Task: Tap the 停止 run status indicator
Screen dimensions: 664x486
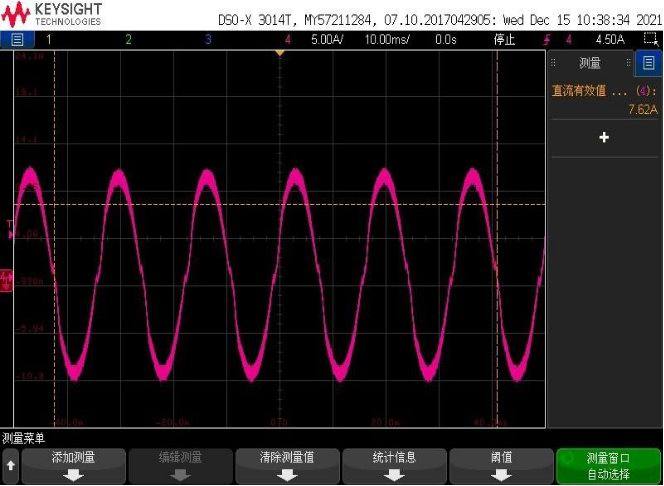Action: pos(504,40)
